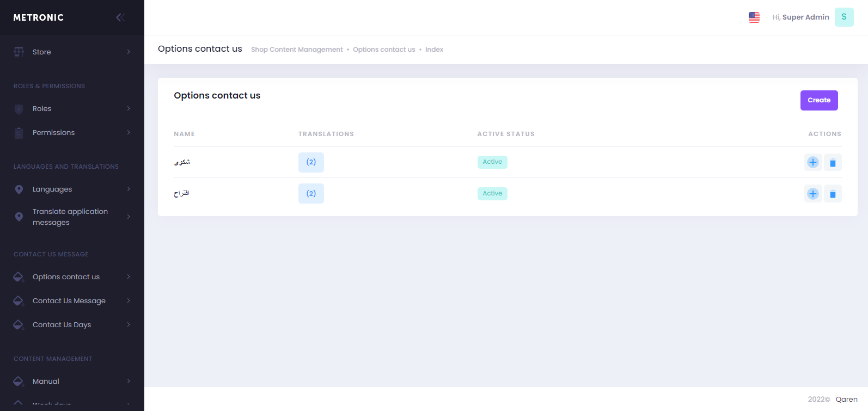This screenshot has width=868, height=411.
Task: Click the plus icon in first row
Action: pyautogui.click(x=812, y=162)
